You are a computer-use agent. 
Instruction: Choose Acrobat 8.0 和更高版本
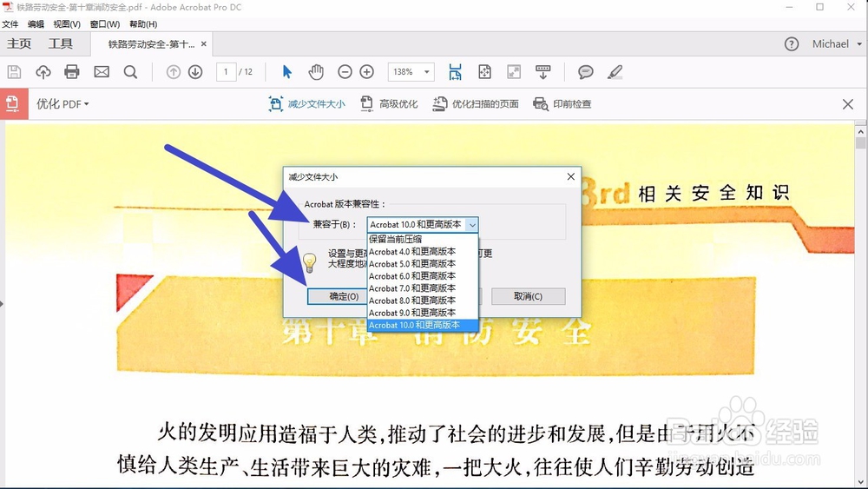pos(423,301)
